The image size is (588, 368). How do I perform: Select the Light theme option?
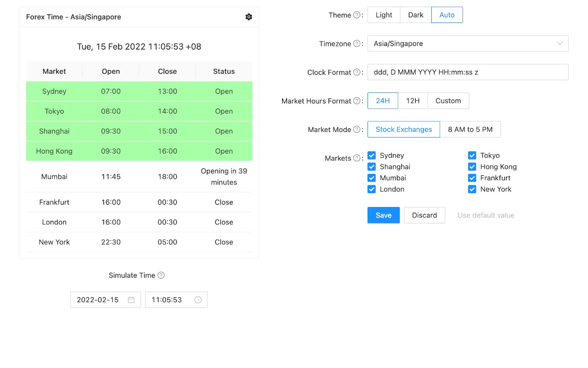click(x=384, y=15)
